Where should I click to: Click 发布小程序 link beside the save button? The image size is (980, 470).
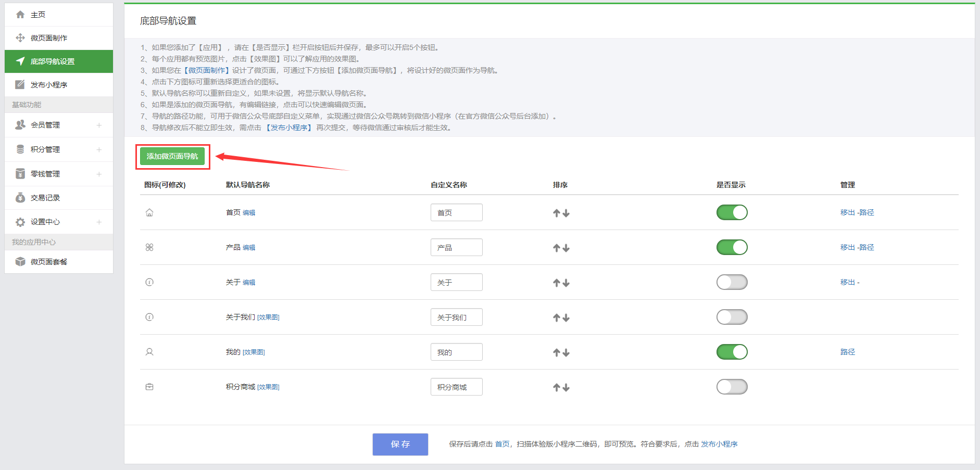tap(719, 444)
